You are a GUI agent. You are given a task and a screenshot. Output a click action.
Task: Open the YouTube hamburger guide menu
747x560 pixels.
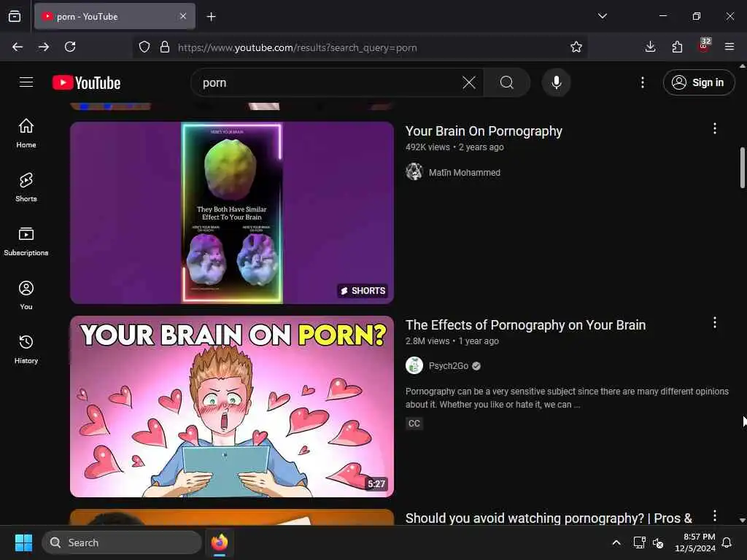point(26,82)
